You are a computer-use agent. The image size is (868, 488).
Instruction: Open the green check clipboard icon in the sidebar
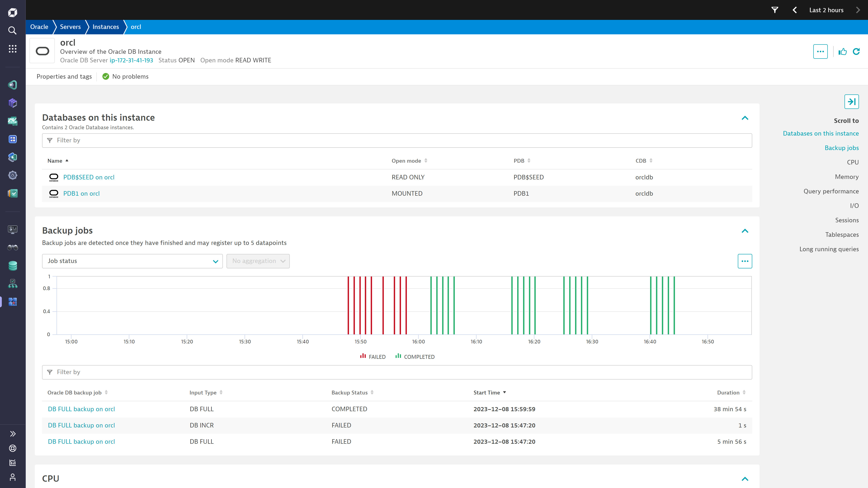12,193
